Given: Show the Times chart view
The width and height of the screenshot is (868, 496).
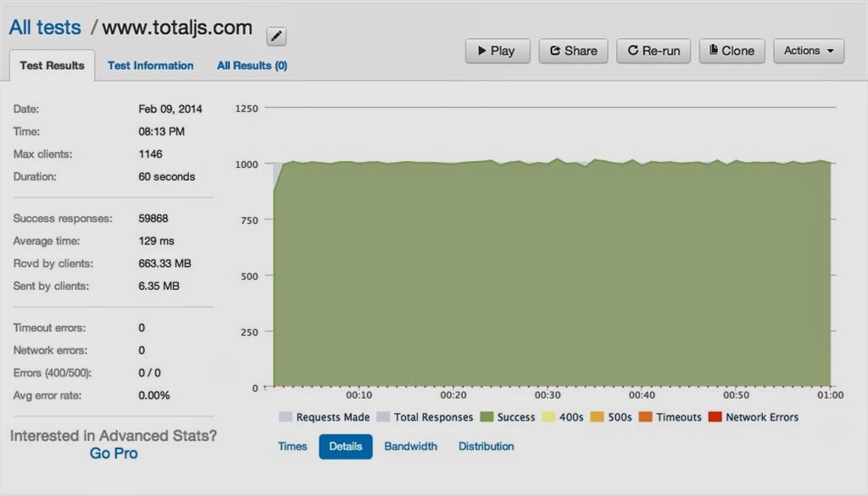Looking at the screenshot, I should tap(292, 446).
